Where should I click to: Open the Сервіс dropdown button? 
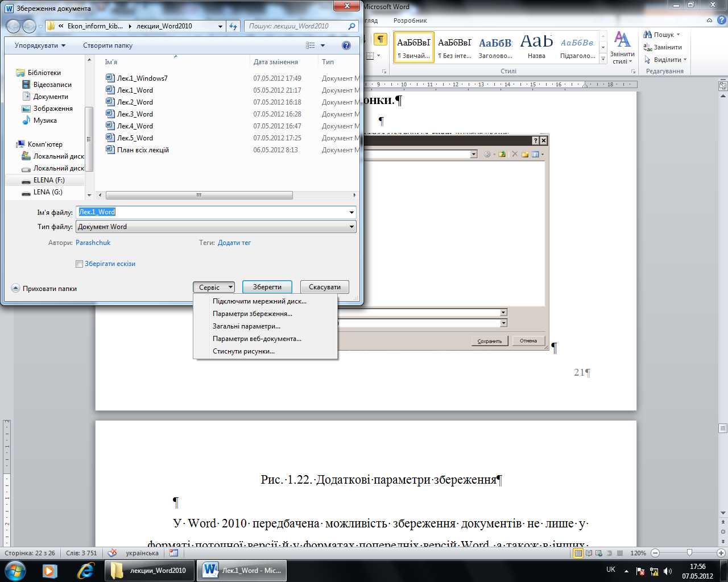pos(214,288)
